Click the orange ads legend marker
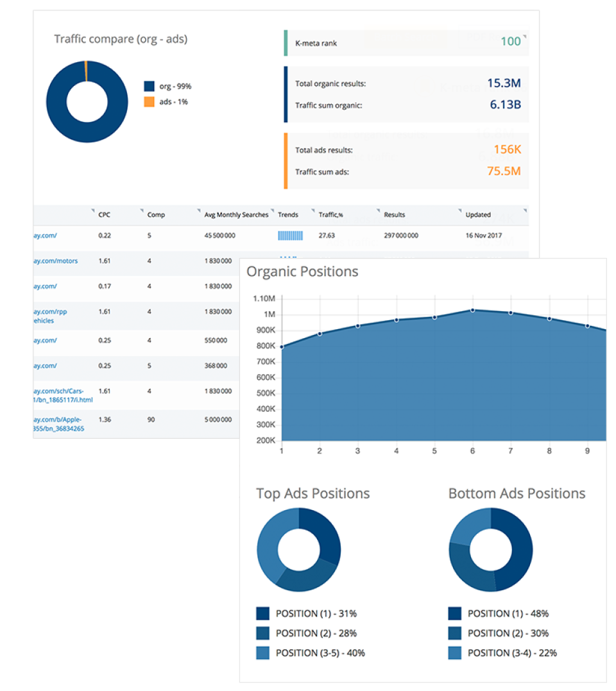 (150, 101)
